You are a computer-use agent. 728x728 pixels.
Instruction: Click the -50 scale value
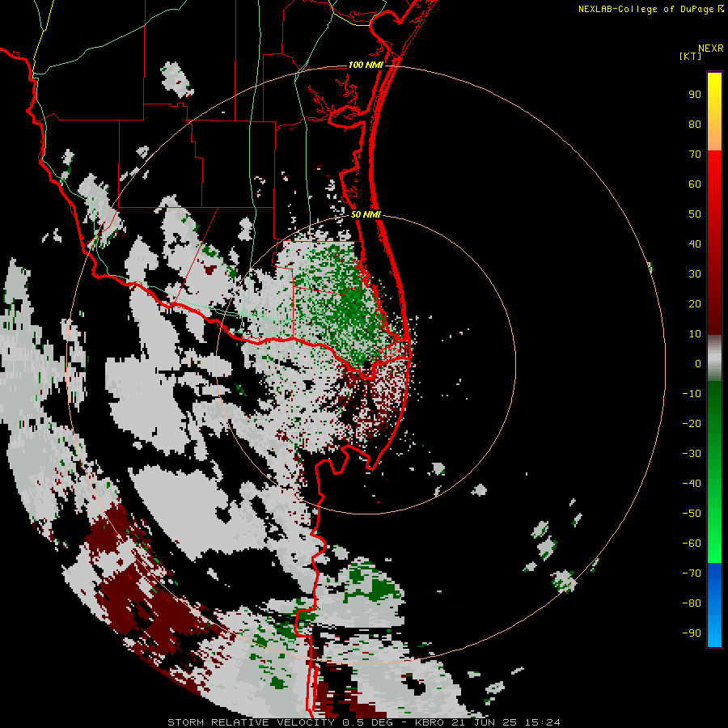[x=692, y=514]
